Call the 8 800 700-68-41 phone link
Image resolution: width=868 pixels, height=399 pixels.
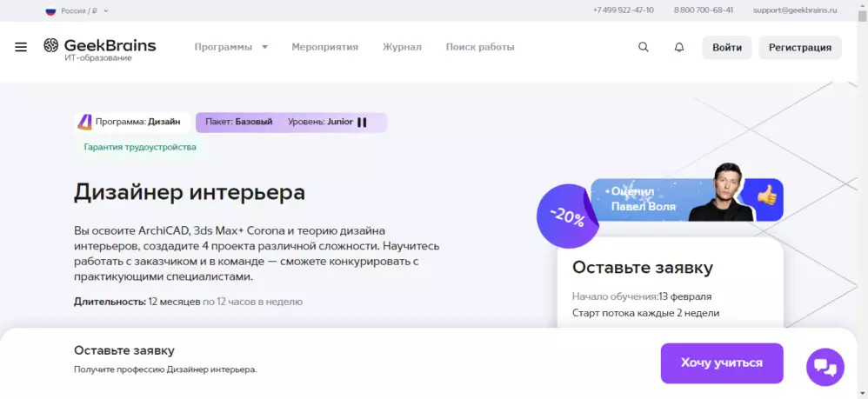coord(703,10)
